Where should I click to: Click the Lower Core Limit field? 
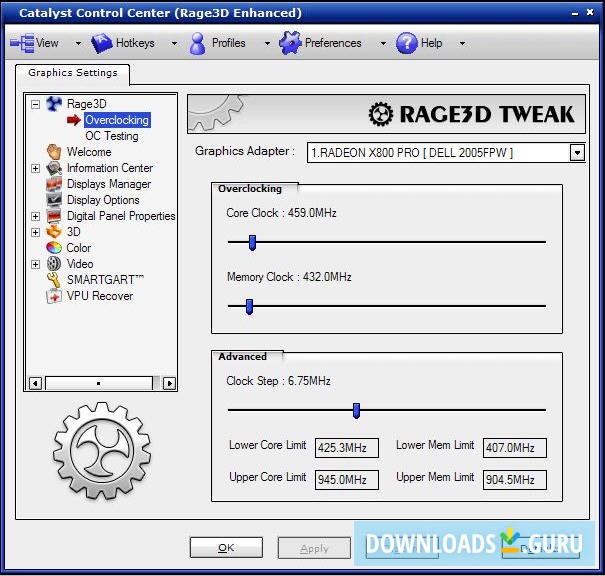[346, 448]
